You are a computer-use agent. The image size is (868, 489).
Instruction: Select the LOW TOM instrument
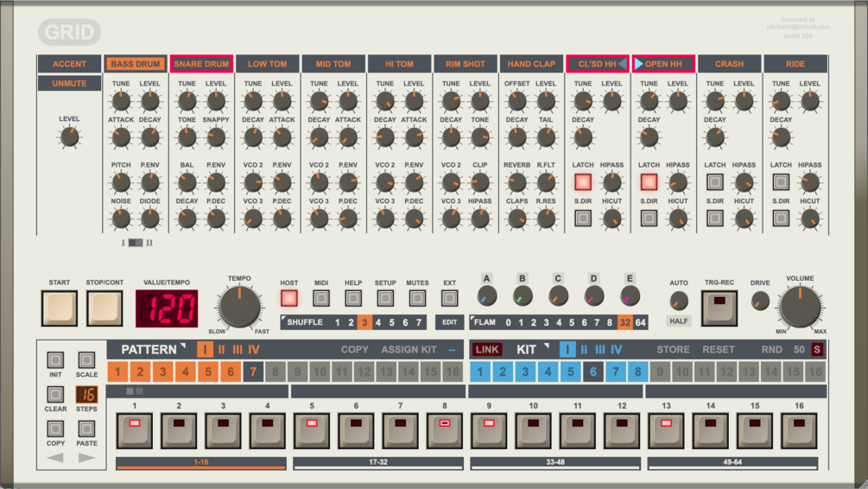pyautogui.click(x=268, y=64)
